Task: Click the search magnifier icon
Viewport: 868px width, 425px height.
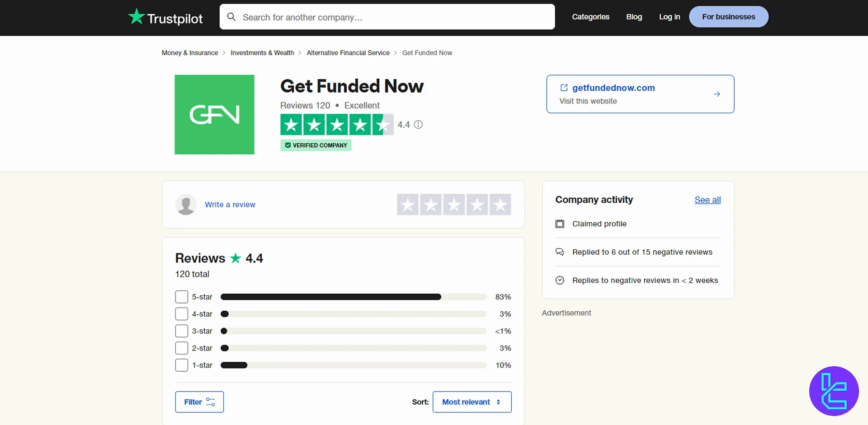Action: point(231,17)
